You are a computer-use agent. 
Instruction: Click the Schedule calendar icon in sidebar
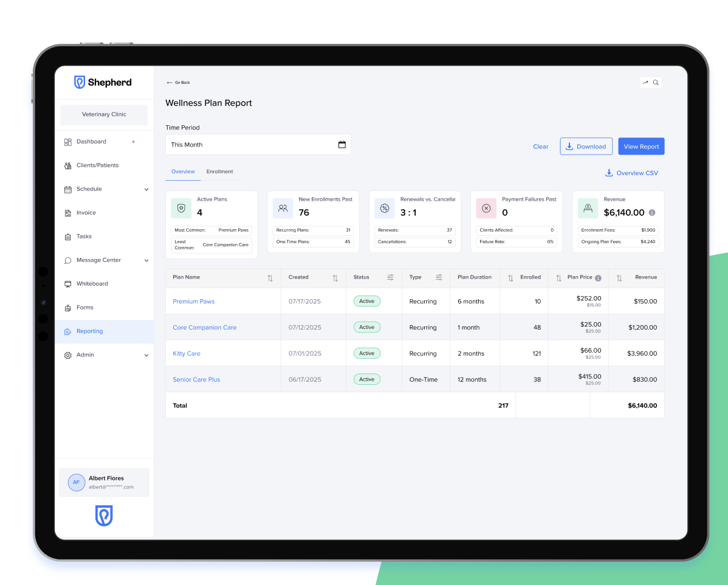click(68, 189)
